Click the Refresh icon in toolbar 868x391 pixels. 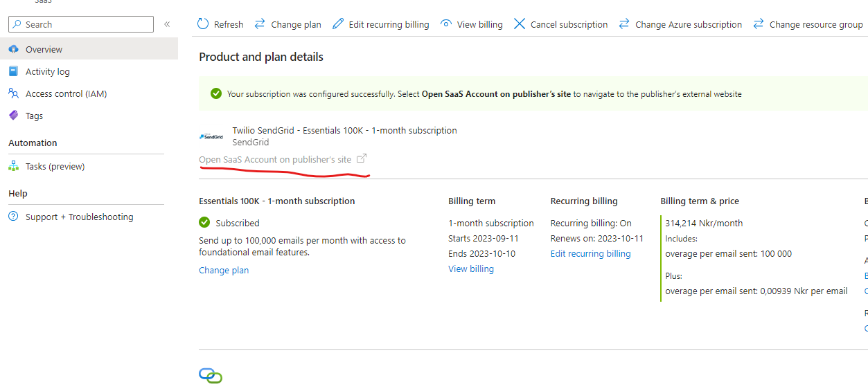(x=203, y=24)
